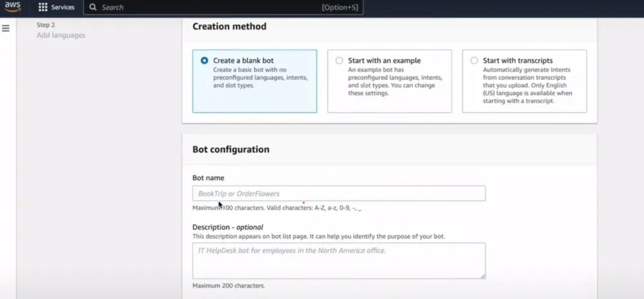The width and height of the screenshot is (644, 299).
Task: Focus the Bot name input field
Action: pyautogui.click(x=339, y=193)
